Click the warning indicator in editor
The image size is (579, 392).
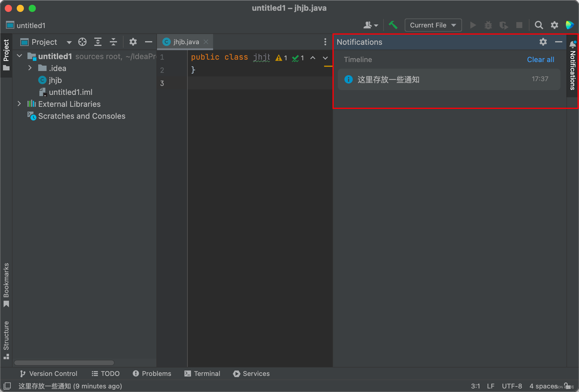(x=281, y=58)
